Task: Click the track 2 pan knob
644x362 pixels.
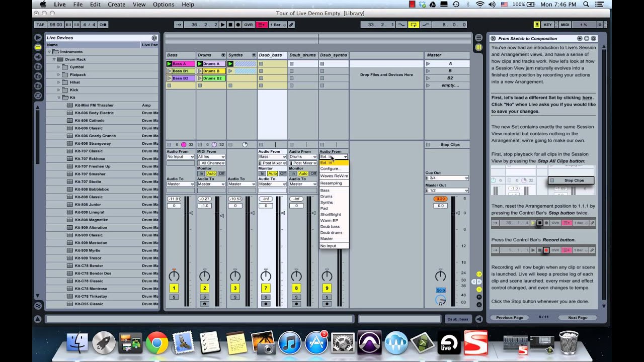Action: [205, 276]
